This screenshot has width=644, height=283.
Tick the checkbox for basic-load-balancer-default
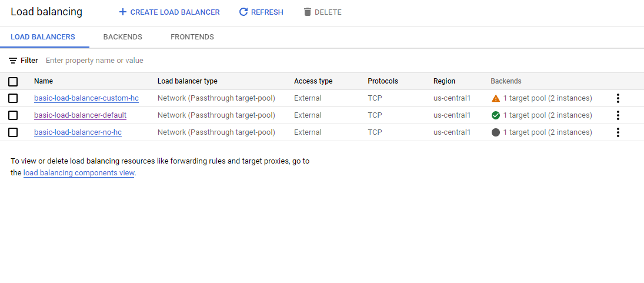[13, 115]
